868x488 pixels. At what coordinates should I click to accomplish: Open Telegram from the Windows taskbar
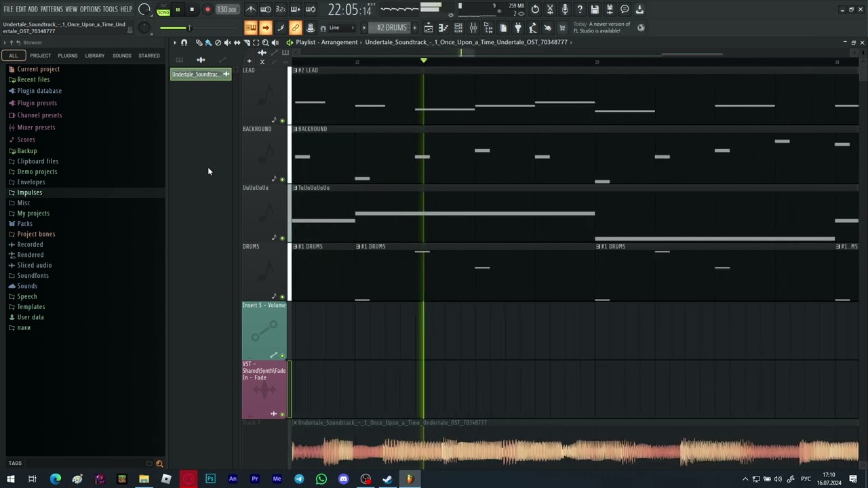[299, 479]
